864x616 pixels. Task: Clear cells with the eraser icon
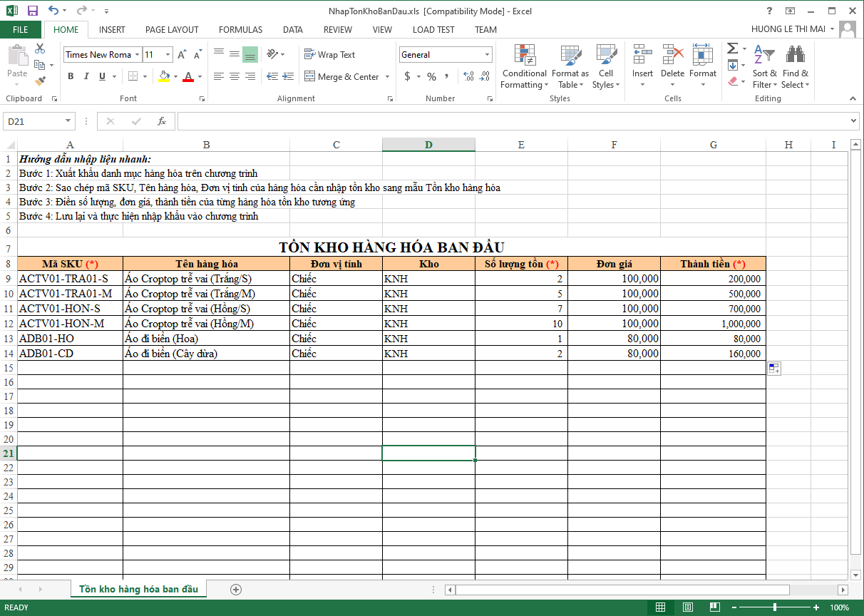click(x=734, y=81)
